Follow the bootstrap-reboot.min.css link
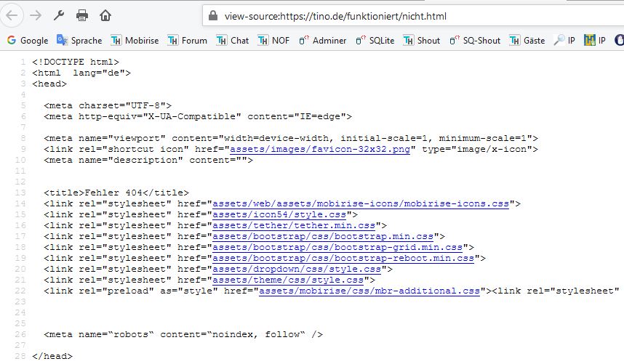This screenshot has width=624, height=364. pos(343,259)
